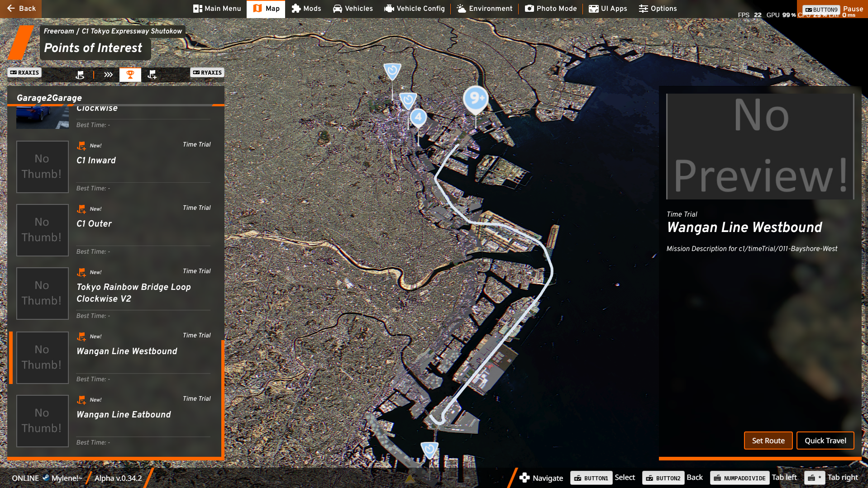868x488 pixels.
Task: Click the GPU usage readout
Action: [x=781, y=15]
